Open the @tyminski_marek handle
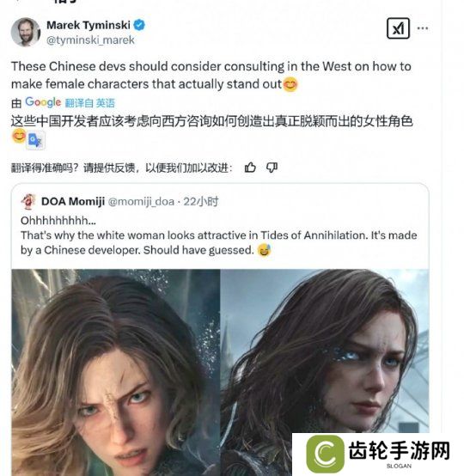This screenshot has width=464, height=476. click(90, 40)
